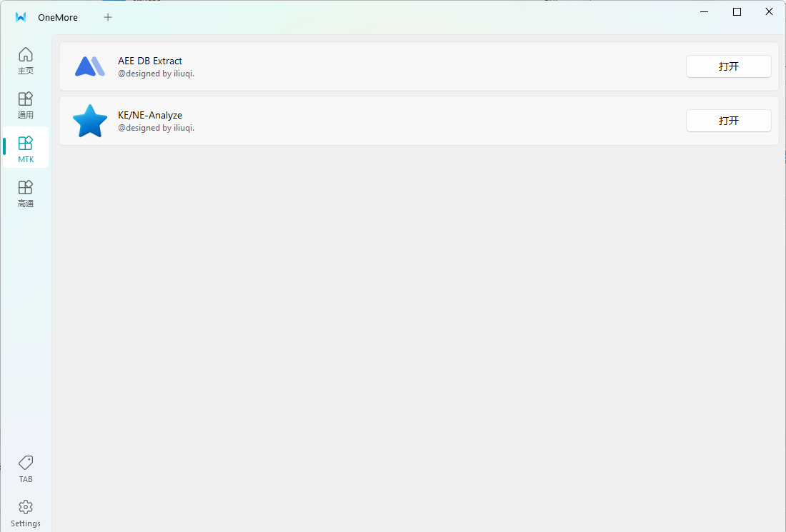This screenshot has width=786, height=532.
Task: Click the AEE DB Extract app icon
Action: 90,66
